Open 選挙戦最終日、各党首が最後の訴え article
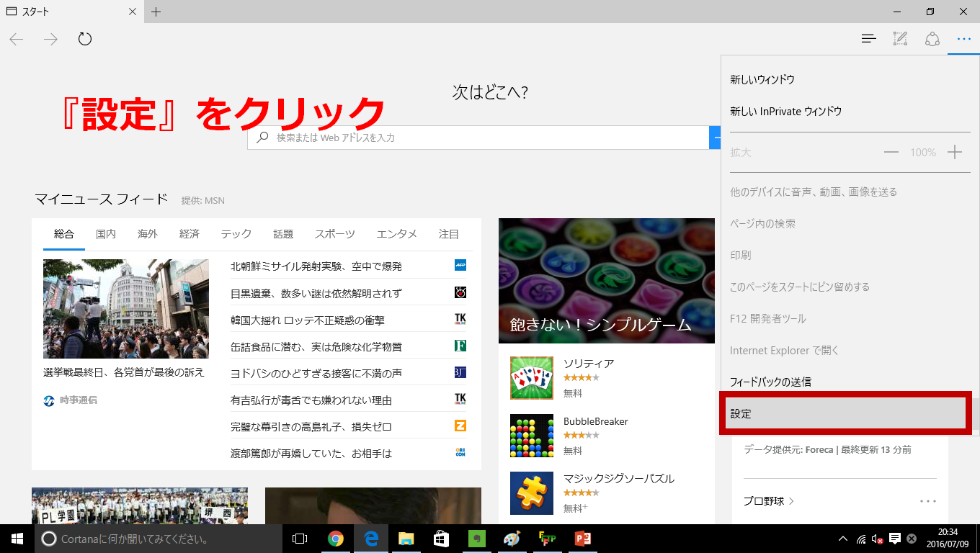This screenshot has height=553, width=980. click(124, 372)
